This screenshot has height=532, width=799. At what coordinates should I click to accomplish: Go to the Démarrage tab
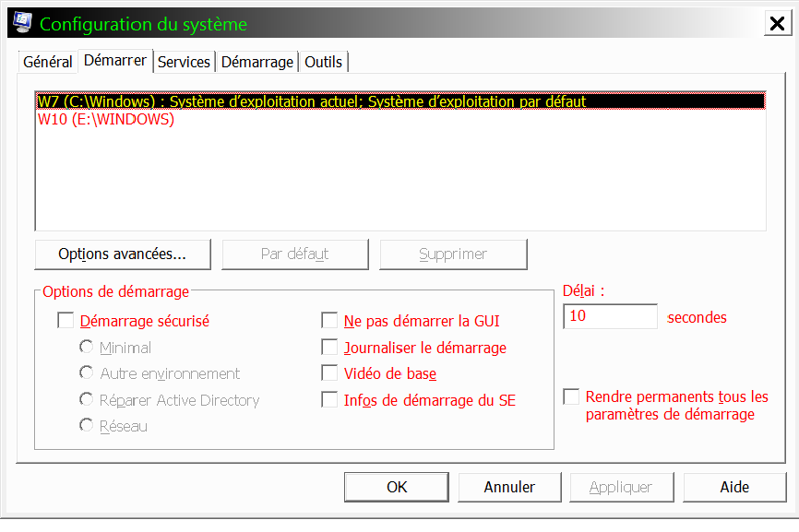coord(257,62)
